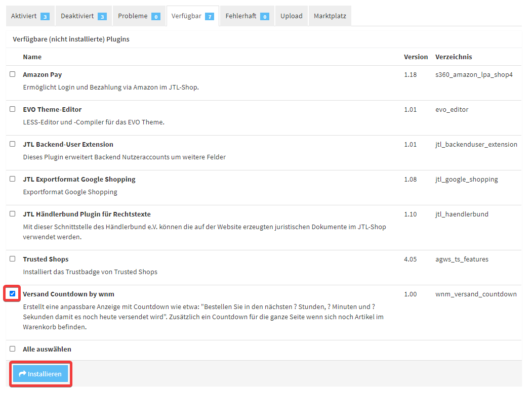
Task: Click the Amazon Pay plugin name
Action: [43, 74]
